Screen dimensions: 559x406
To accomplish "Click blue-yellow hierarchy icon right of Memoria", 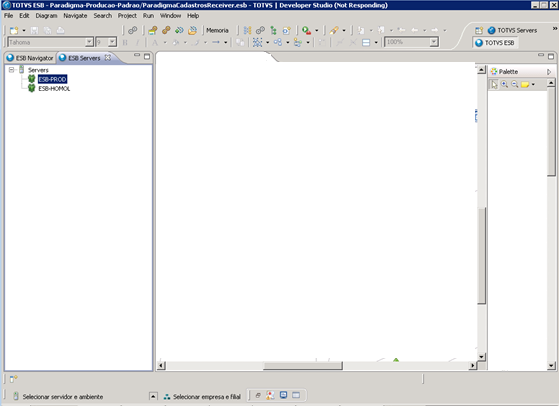I will click(247, 31).
